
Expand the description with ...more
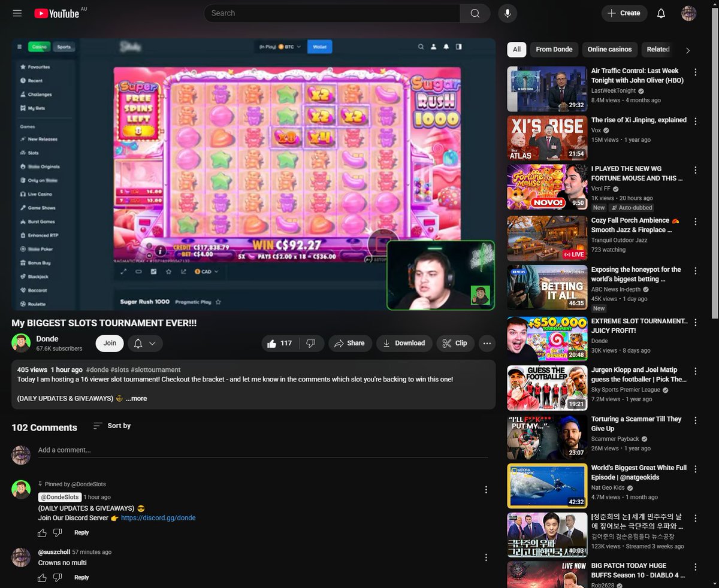136,398
